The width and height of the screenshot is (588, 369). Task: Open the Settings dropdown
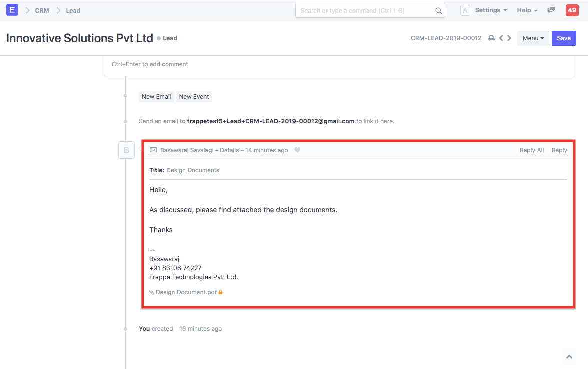tap(490, 10)
